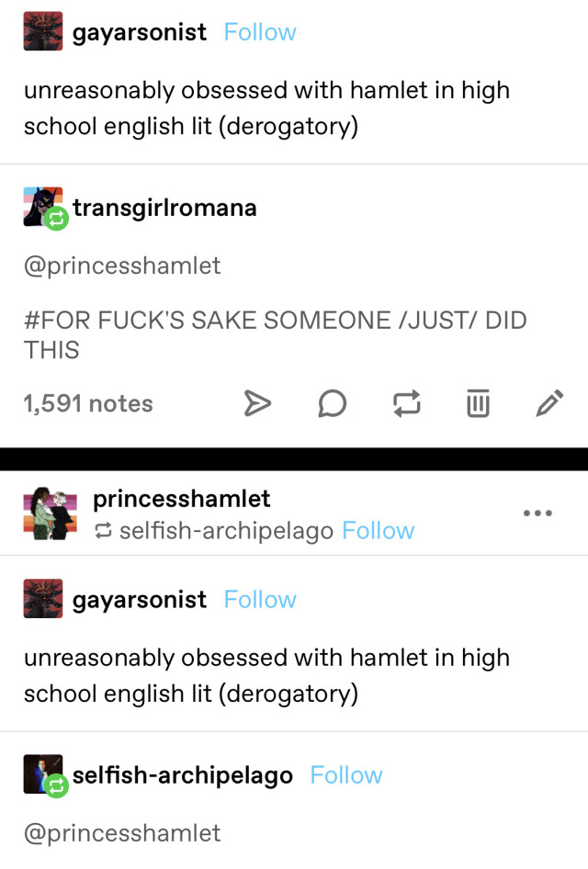Follow selfish-archipelago next to the reblog source

(378, 531)
